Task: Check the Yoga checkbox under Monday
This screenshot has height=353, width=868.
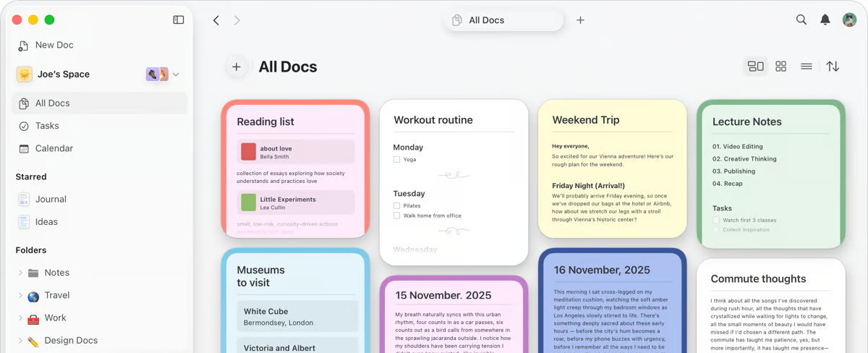Action: point(396,159)
